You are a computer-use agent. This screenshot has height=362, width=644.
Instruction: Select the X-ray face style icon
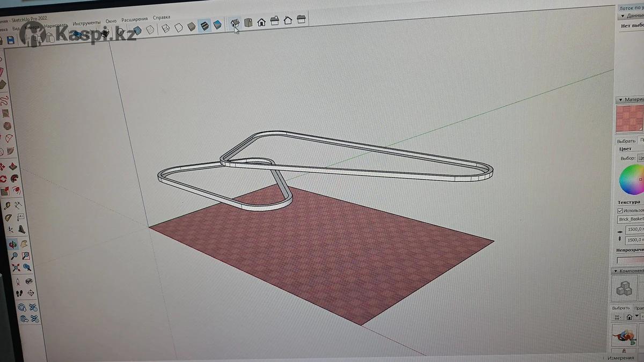(137, 31)
